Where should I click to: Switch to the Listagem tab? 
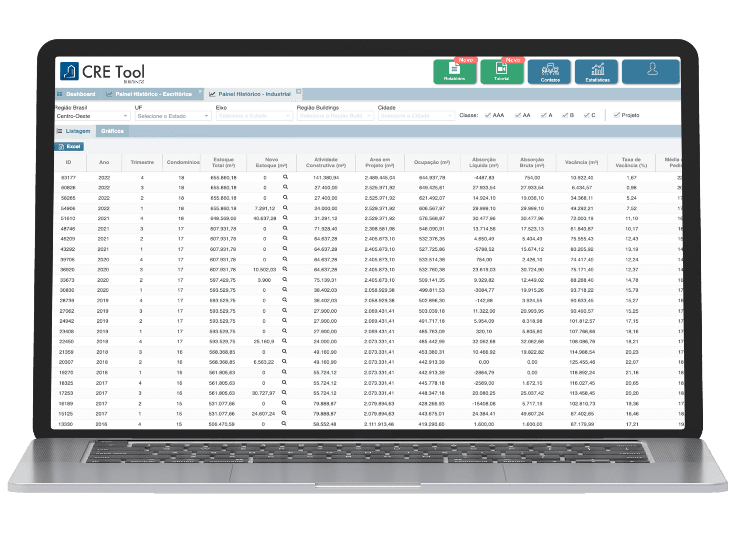[74, 131]
